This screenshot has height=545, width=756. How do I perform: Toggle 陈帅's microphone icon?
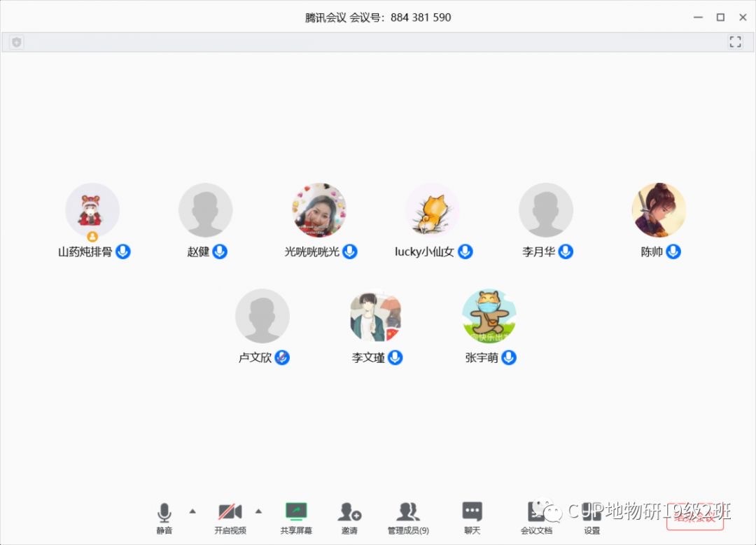tap(674, 251)
